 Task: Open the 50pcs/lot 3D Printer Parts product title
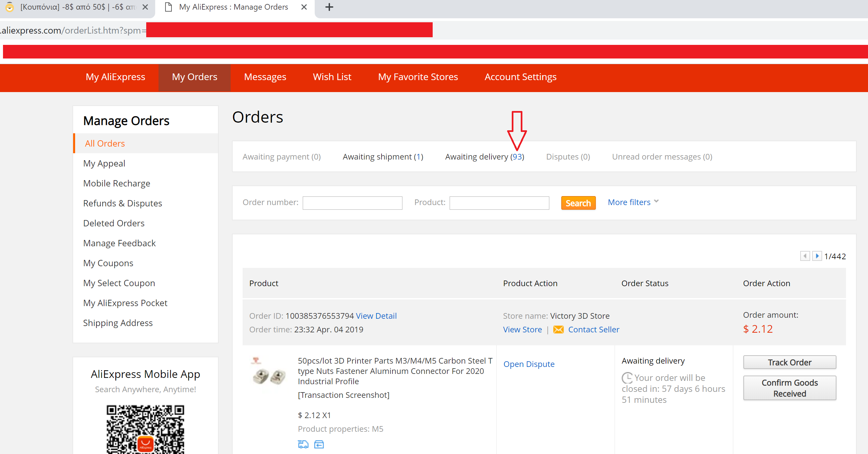click(395, 371)
